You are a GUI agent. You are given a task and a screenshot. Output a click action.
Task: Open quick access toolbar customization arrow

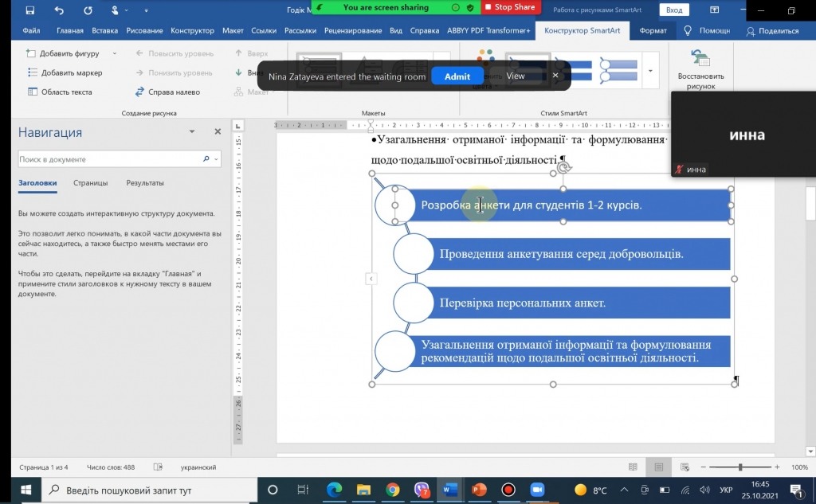(146, 10)
